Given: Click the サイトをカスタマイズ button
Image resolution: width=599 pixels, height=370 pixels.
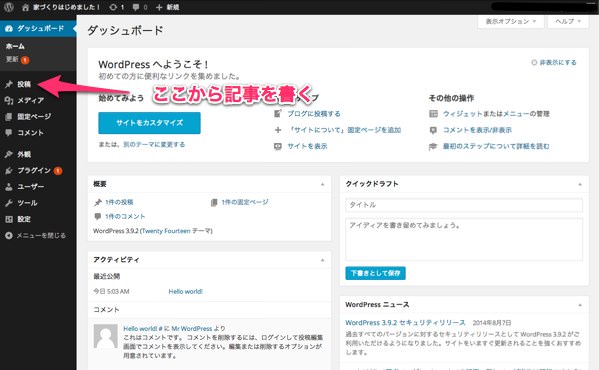Looking at the screenshot, I should (x=149, y=123).
